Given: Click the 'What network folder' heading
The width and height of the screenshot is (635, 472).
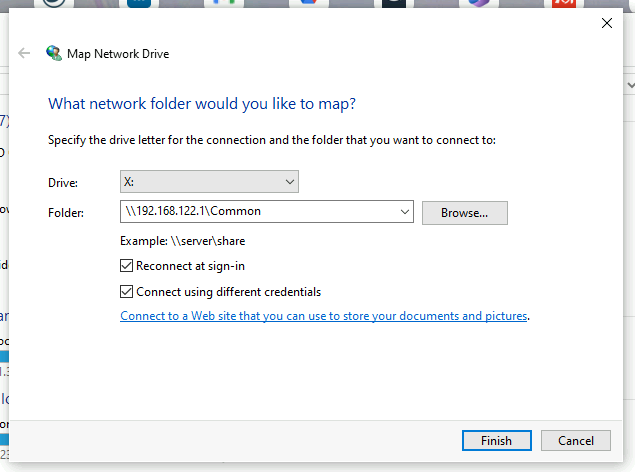Looking at the screenshot, I should [202, 103].
